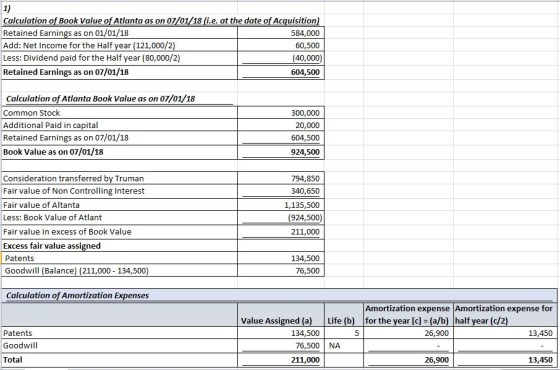Viewport: 560px width, 370px height.
Task: Select top heading 'Calculation of Book Value of Atlanta'
Action: coord(161,21)
